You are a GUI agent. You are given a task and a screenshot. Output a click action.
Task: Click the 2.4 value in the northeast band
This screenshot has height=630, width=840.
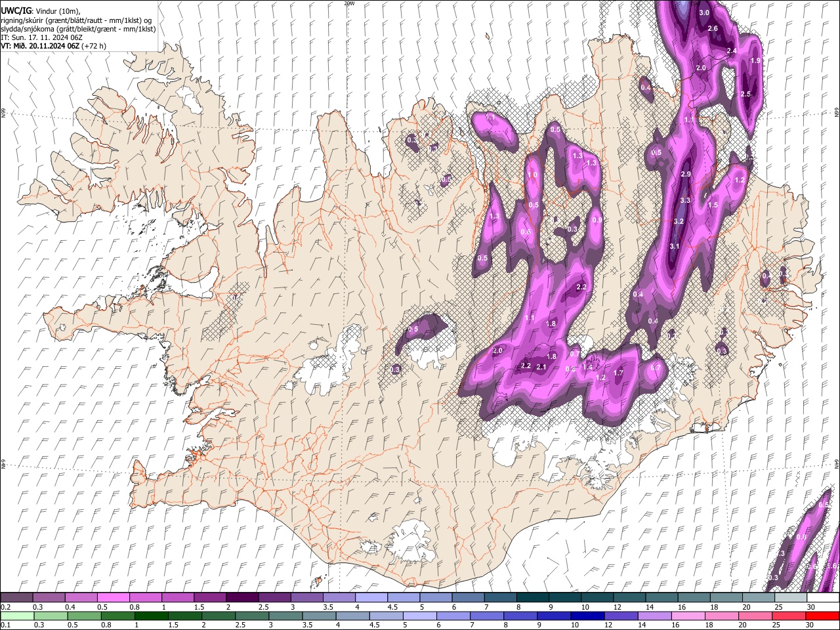(x=732, y=51)
